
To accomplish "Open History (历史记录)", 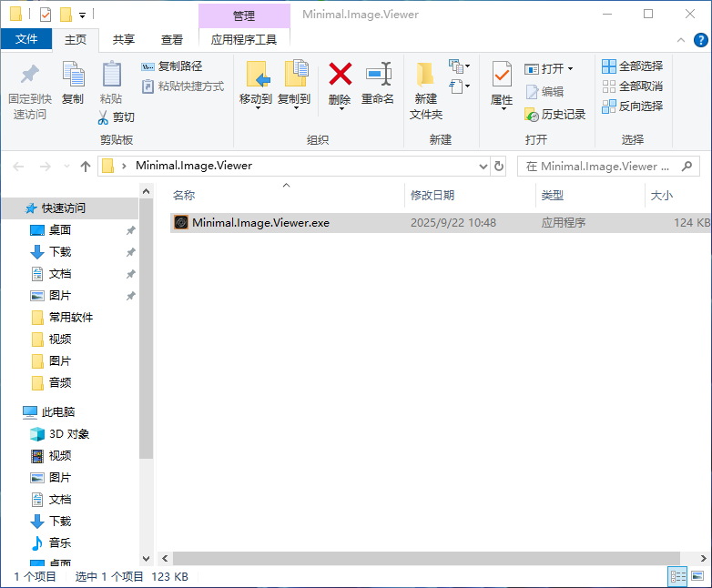I will [x=554, y=115].
